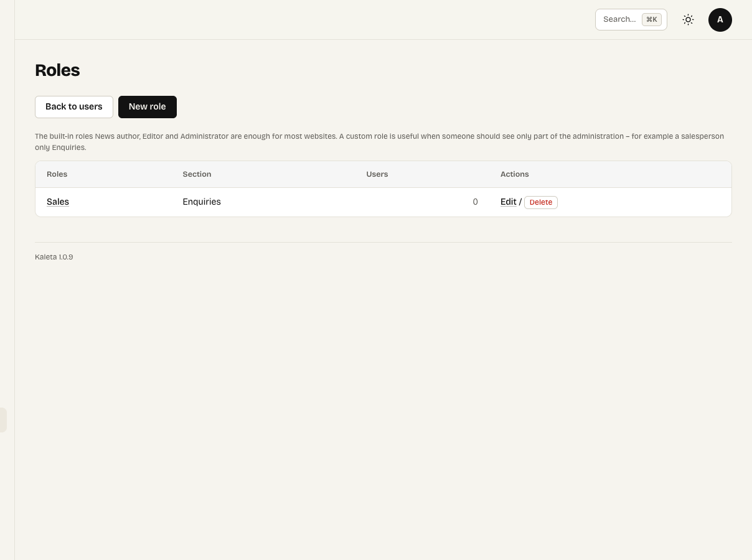Screen dimensions: 752x560
Task: Expand the collapsed sidebar handle
Action: point(3,420)
